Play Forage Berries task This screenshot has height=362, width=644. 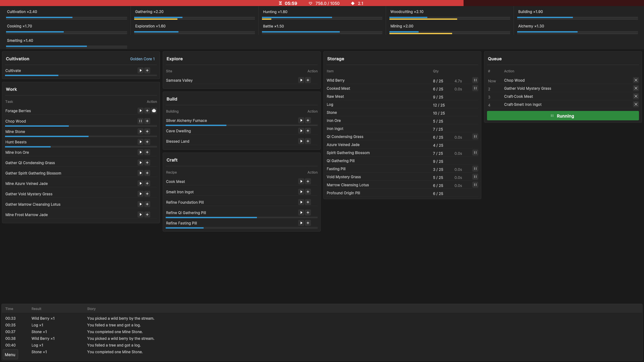pos(141,111)
